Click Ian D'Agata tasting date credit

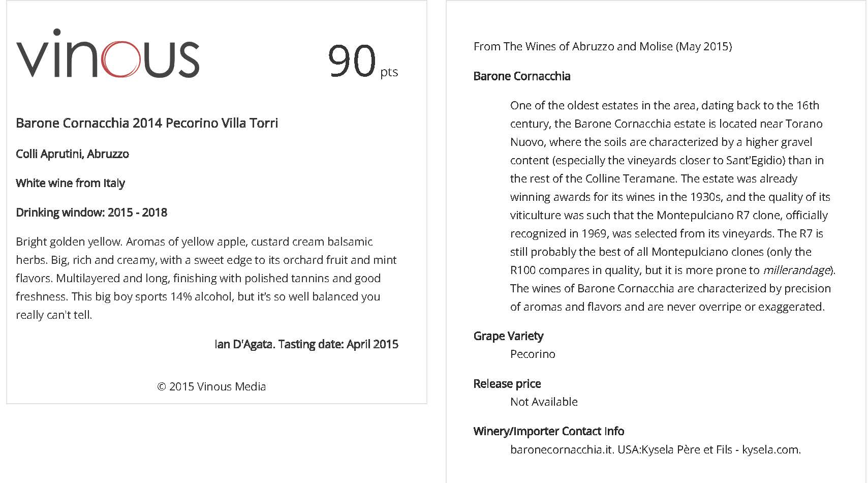(306, 344)
